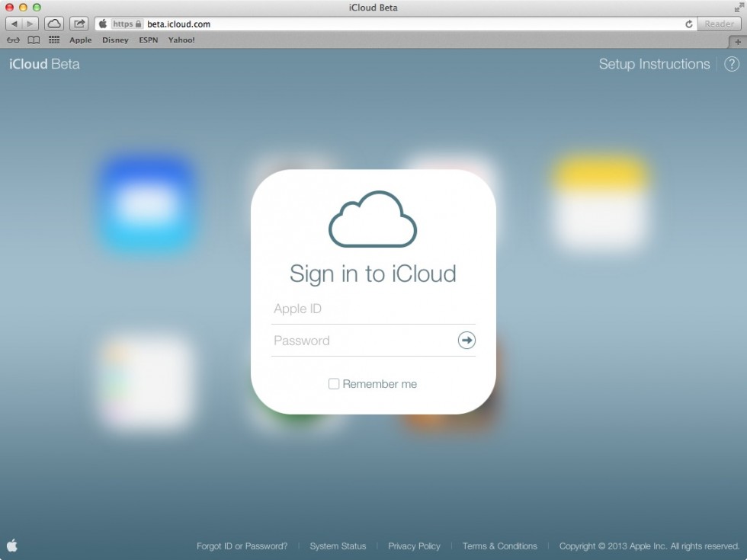Click the Share toolbar button
The image size is (747, 560).
coord(79,24)
